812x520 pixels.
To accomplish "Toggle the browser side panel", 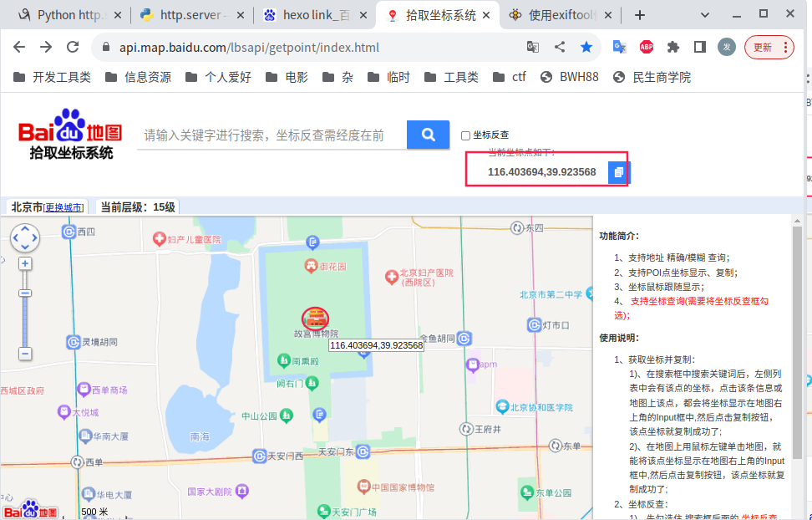I will 700,47.
